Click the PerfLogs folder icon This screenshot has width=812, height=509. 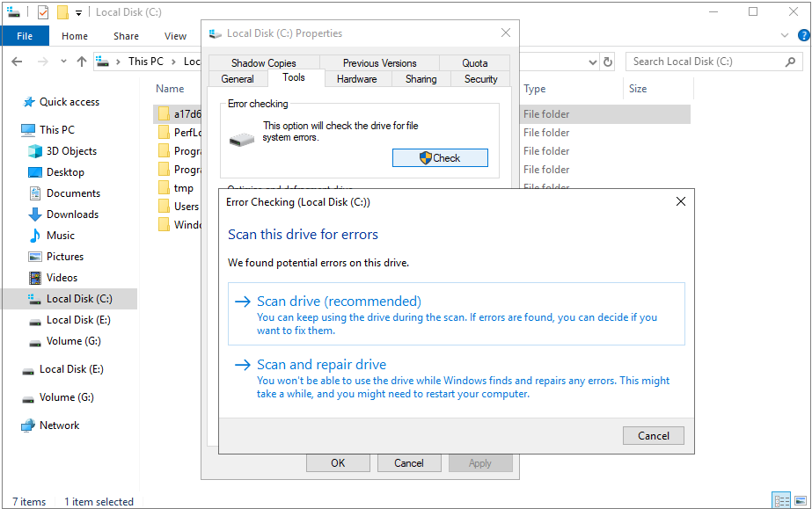click(x=165, y=132)
